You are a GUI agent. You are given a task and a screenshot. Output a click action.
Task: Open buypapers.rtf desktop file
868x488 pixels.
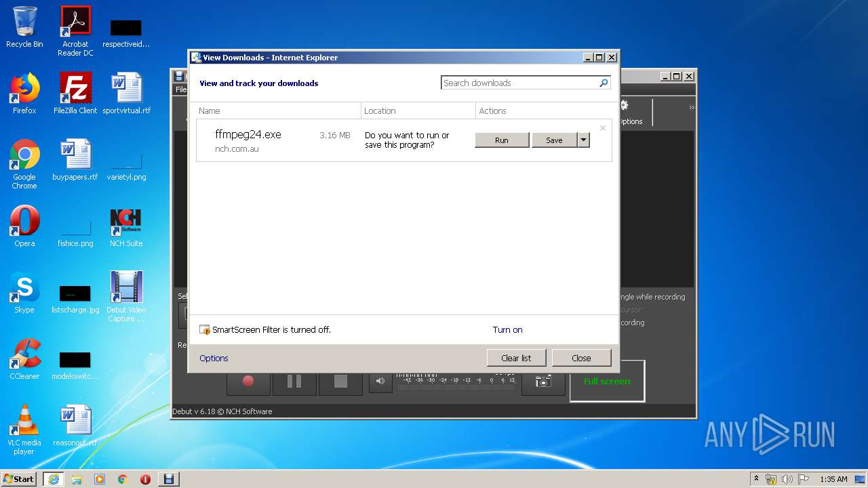pos(75,160)
